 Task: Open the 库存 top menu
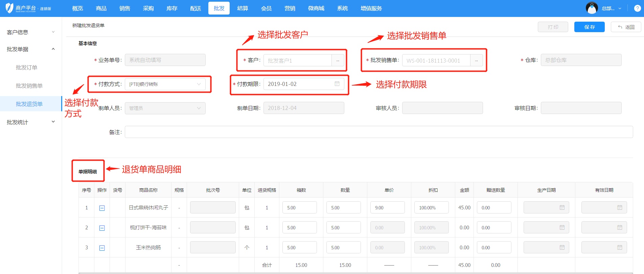[x=172, y=8]
